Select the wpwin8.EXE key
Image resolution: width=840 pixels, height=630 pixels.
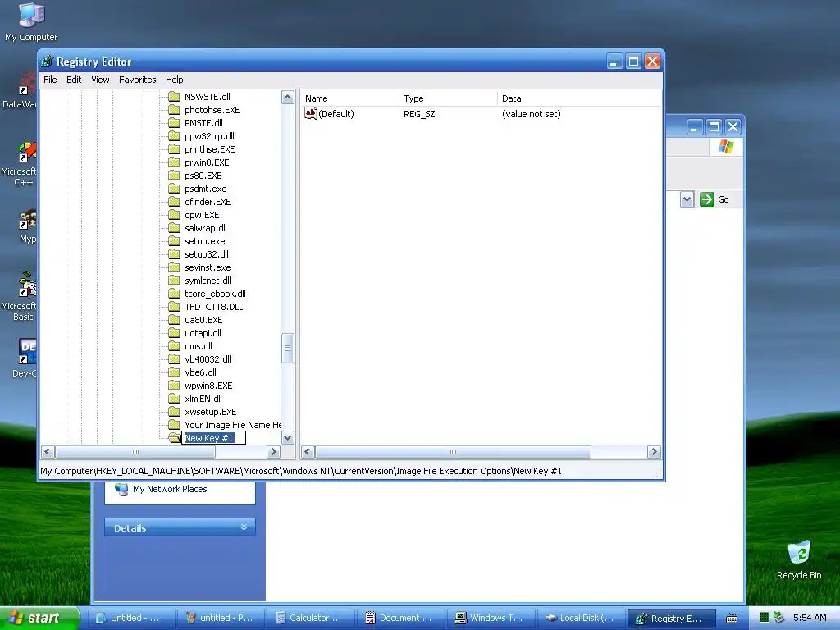point(208,386)
